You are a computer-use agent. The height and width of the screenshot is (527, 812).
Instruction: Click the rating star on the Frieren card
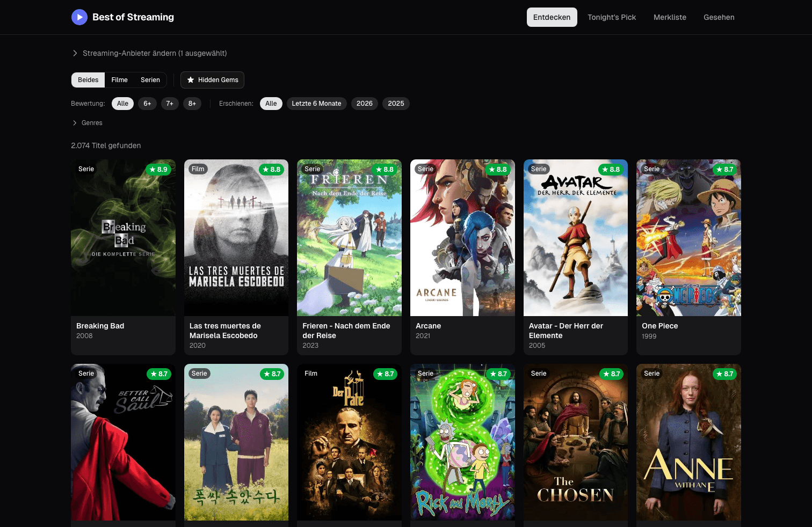tap(379, 169)
